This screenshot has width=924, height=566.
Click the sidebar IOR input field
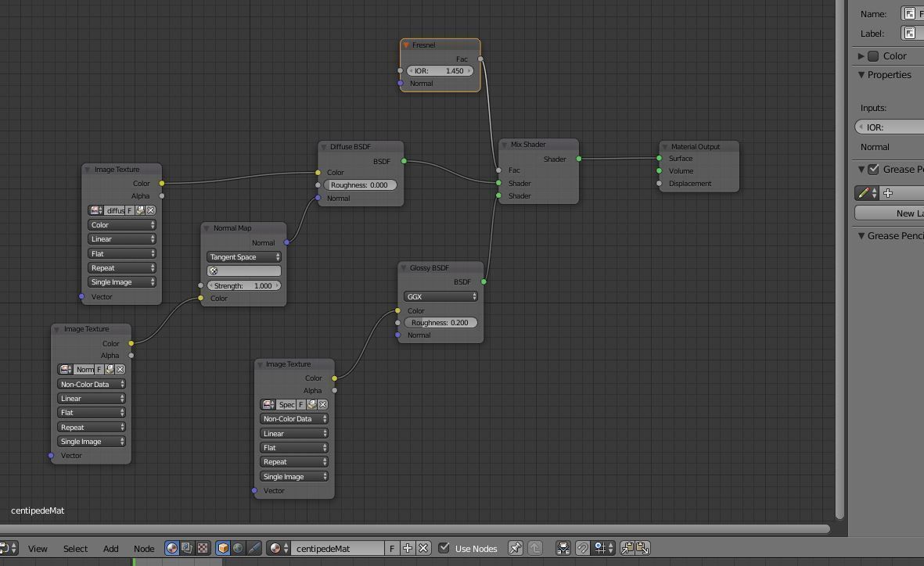pos(890,127)
